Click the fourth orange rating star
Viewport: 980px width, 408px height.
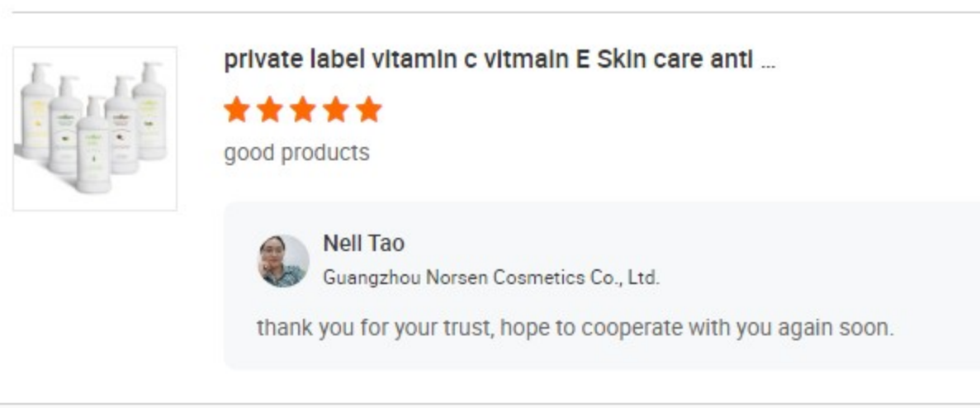pos(336,110)
